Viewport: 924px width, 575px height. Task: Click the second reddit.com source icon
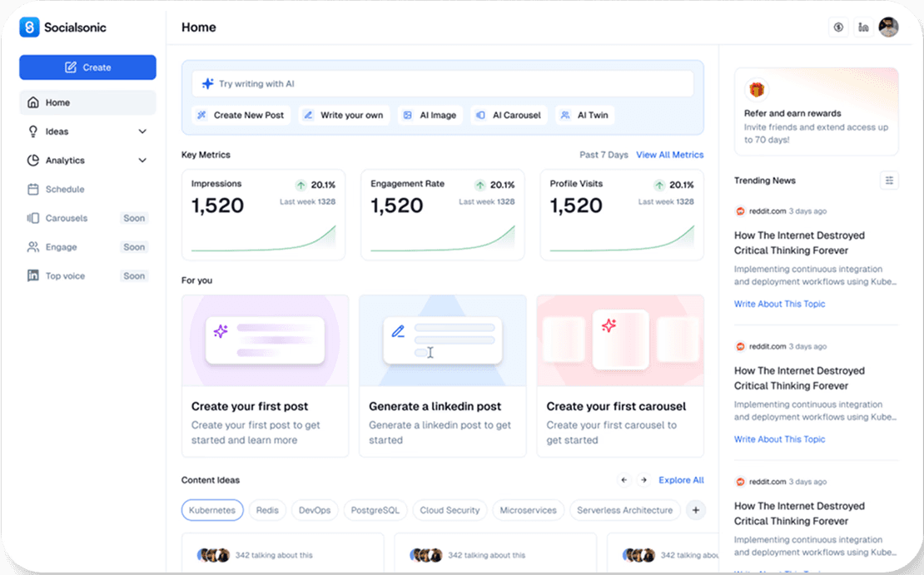(x=740, y=346)
